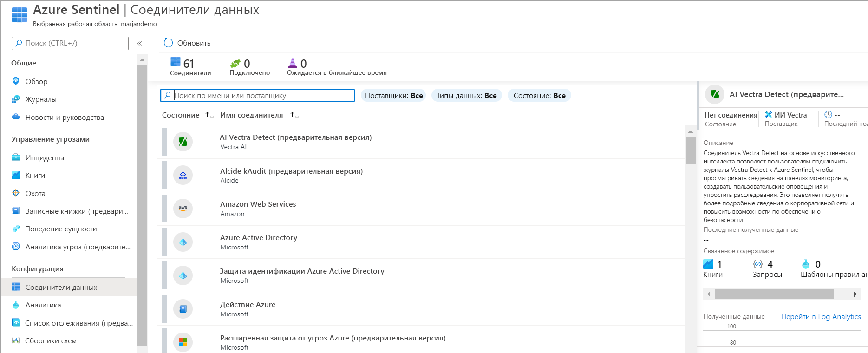Screen dimensions: 868x353
Task: Open the Охота menu item
Action: [x=35, y=193]
